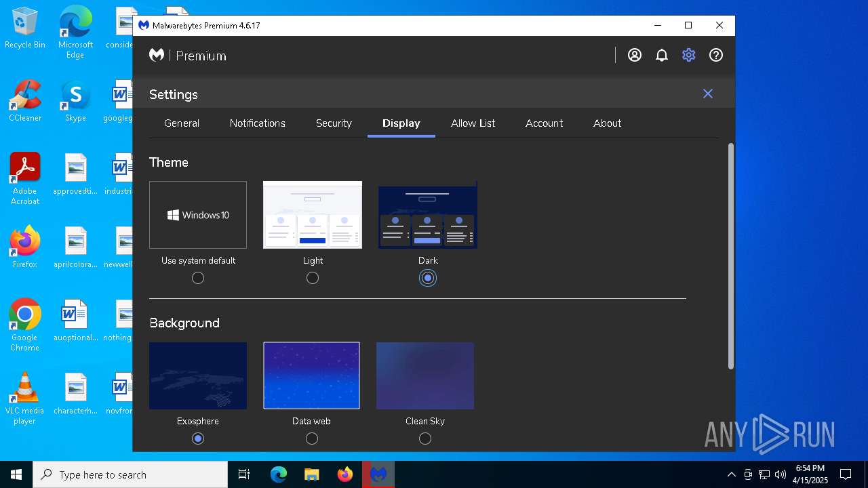Screen dimensions: 868x488
Task: Click the volume speaker tray icon
Action: click(x=781, y=474)
